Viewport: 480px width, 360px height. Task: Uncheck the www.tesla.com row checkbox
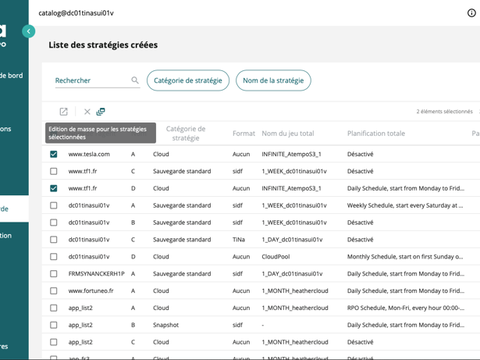(53, 154)
